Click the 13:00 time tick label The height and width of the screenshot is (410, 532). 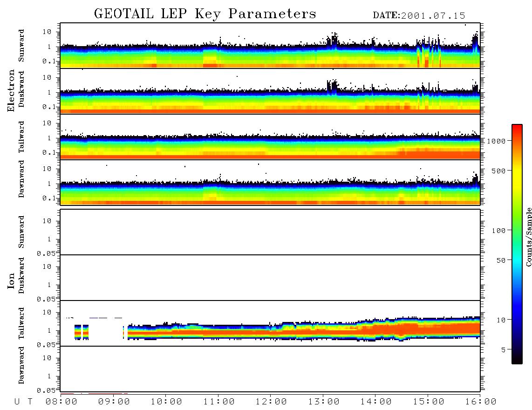(324, 402)
